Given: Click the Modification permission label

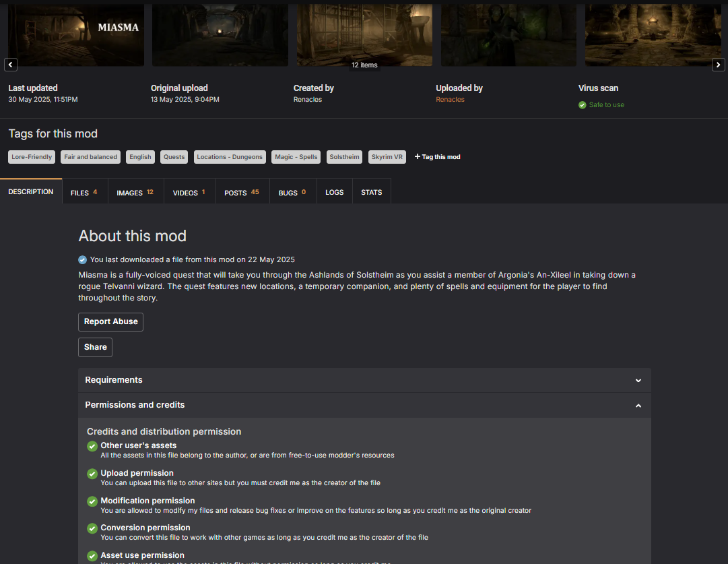Looking at the screenshot, I should click(x=147, y=501).
